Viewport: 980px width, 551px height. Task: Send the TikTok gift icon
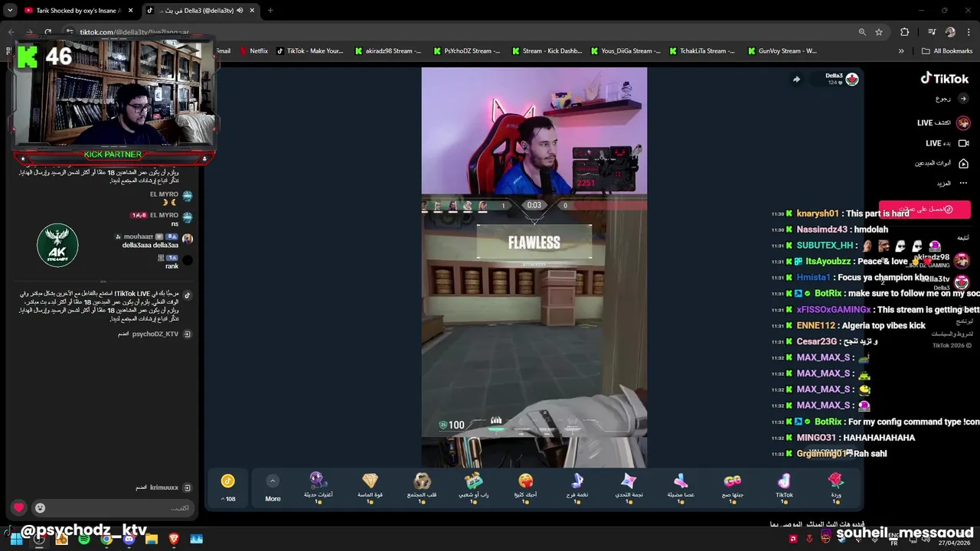784,487
